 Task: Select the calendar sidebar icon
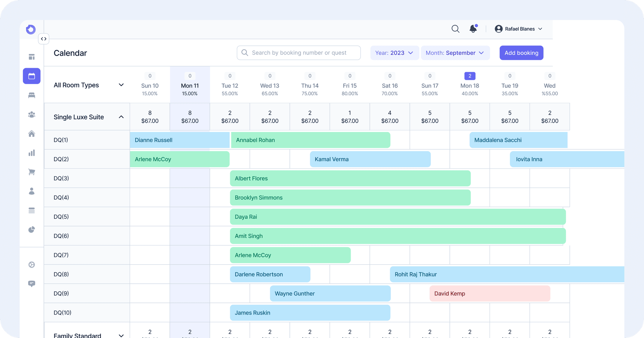32,76
